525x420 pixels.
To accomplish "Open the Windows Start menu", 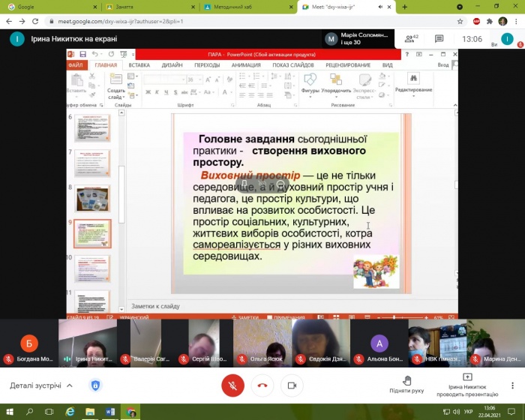I will [x=9, y=412].
